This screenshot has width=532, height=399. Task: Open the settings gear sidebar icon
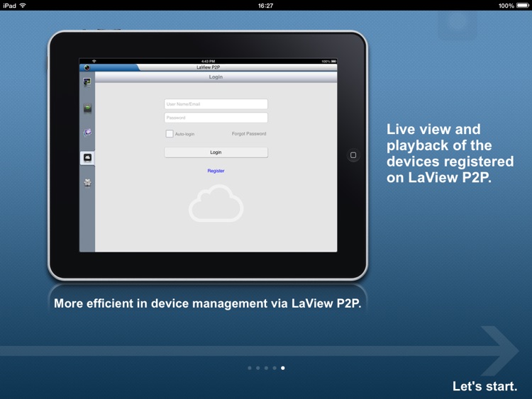tap(87, 183)
